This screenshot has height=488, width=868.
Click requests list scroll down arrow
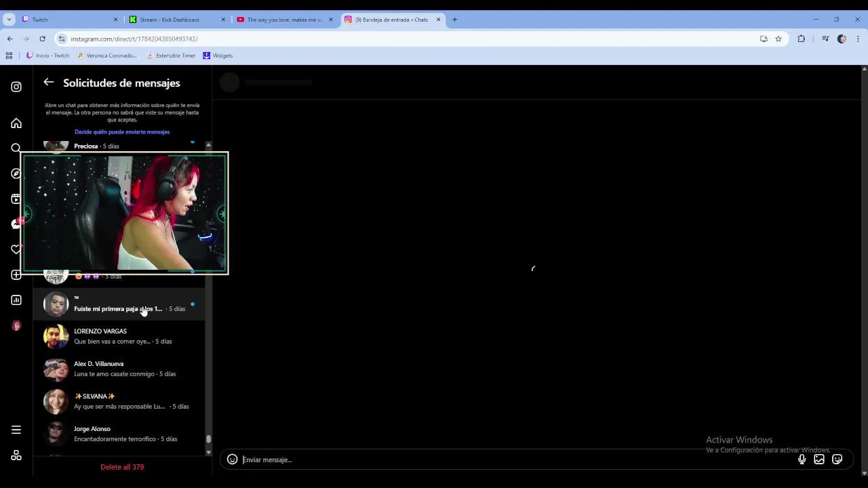pyautogui.click(x=208, y=452)
